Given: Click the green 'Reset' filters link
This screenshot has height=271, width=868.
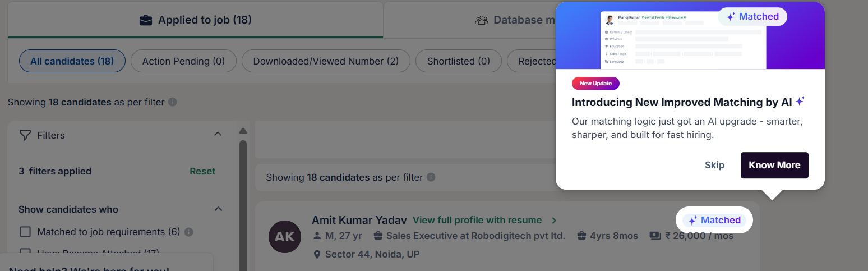Looking at the screenshot, I should 202,171.
